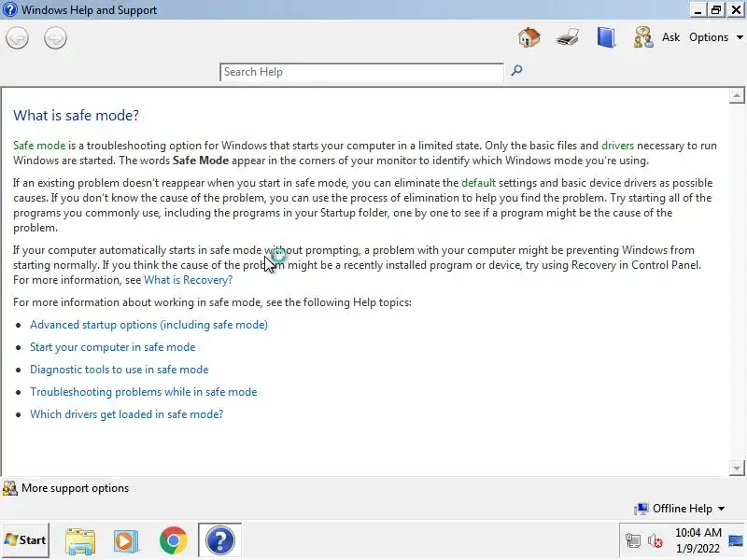This screenshot has width=747, height=560.
Task: Launch Windows Media Player from taskbar
Action: pyautogui.click(x=126, y=541)
